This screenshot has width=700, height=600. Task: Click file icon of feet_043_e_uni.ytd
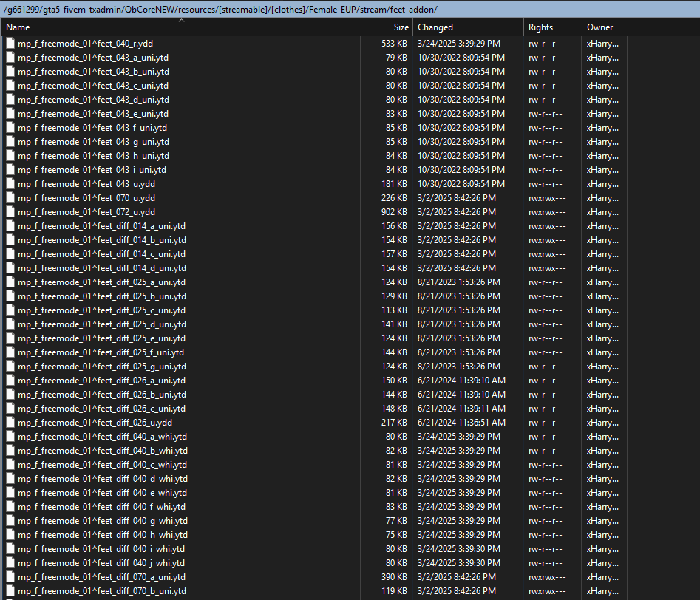coord(10,114)
